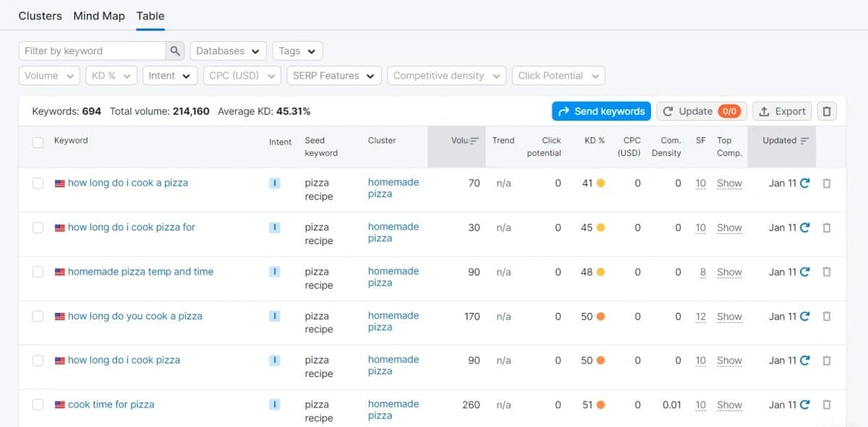
Task: Open the Intent filter dropdown
Action: (x=170, y=76)
